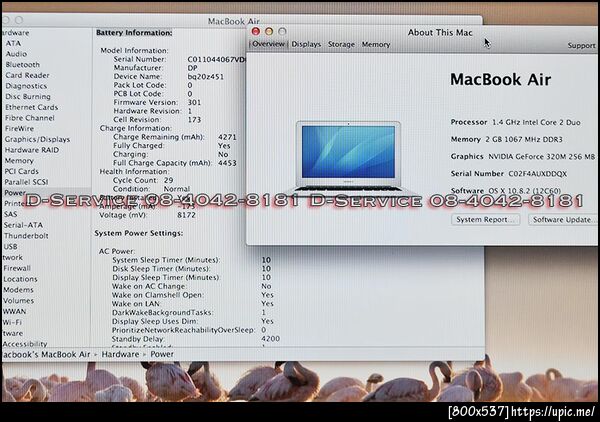Click the Software OS X 10.8.2 version text
The image size is (600, 422).
[505, 190]
